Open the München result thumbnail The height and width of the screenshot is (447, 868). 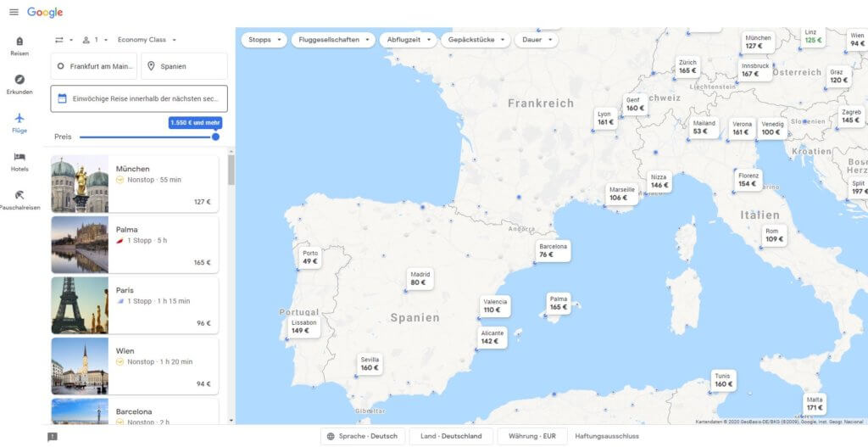point(80,184)
